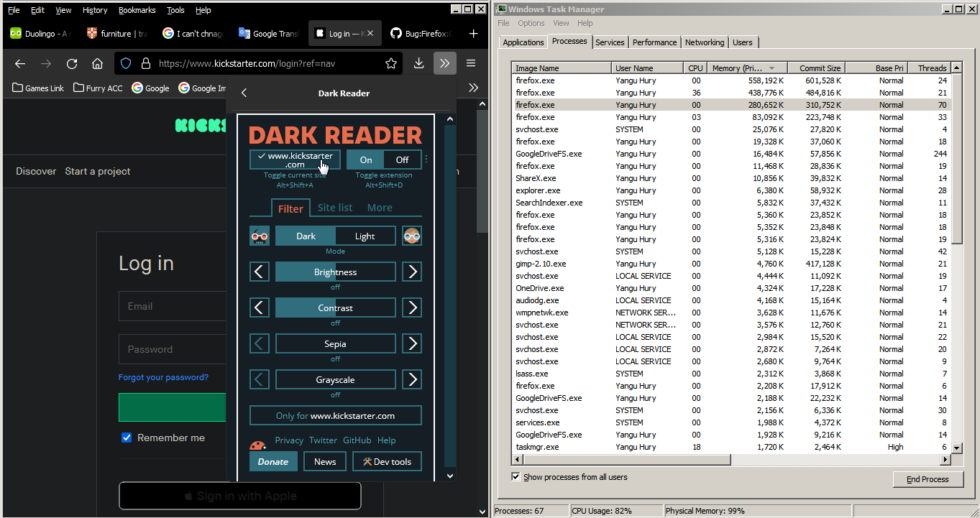Click the padlock site info icon
980x518 pixels.
tap(145, 63)
